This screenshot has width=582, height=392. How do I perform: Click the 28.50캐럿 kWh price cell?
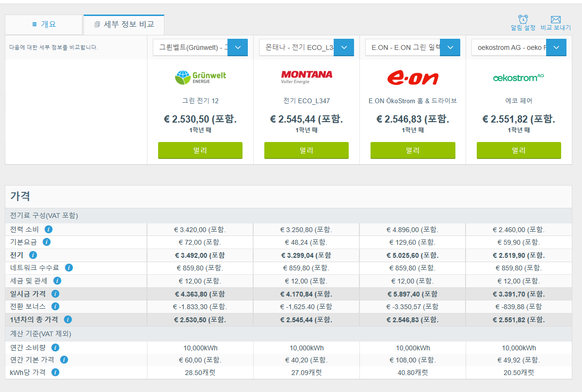pos(200,373)
